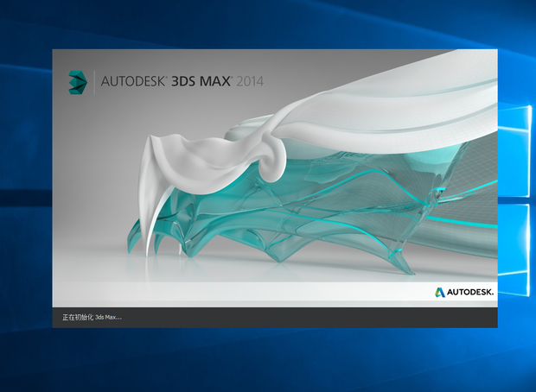The image size is (536, 392).
Task: Click the status text "正在初始化 3ds Max..."
Action: click(x=93, y=317)
